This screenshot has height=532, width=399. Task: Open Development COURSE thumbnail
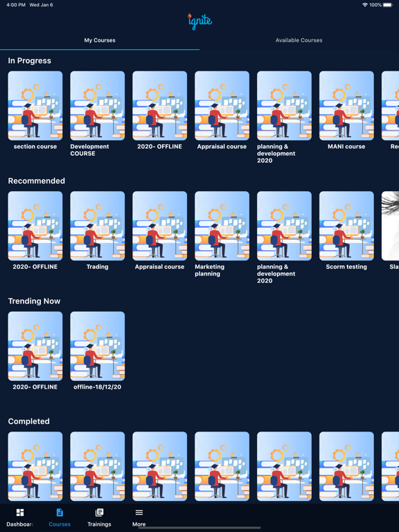pos(98,105)
